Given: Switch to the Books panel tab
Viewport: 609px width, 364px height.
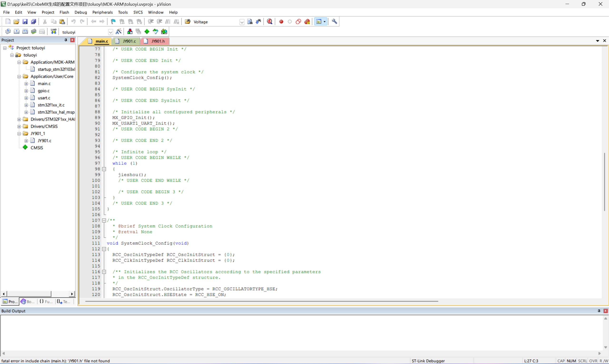Looking at the screenshot, I should tap(28, 301).
